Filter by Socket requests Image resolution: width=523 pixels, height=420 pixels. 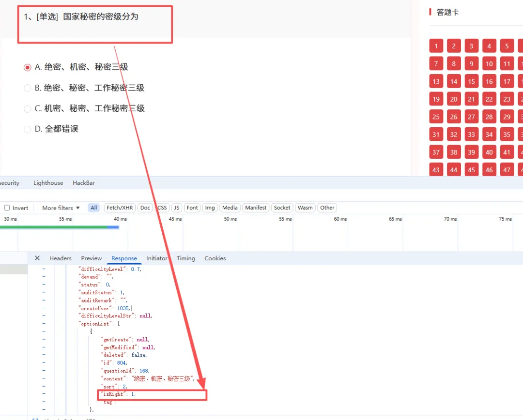coord(282,208)
